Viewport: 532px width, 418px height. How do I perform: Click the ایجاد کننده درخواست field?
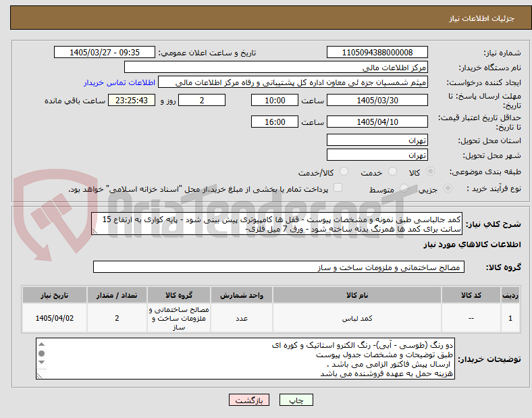pos(293,82)
